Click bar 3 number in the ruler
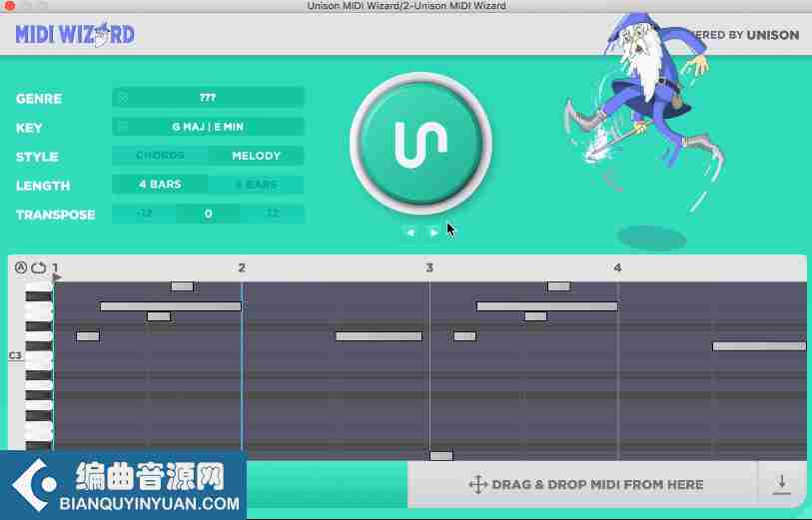Screen dimensions: 812x520 click(429, 267)
